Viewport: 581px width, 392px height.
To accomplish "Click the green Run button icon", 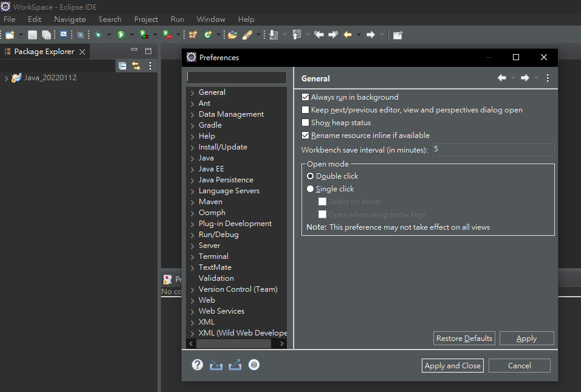I will pos(121,35).
